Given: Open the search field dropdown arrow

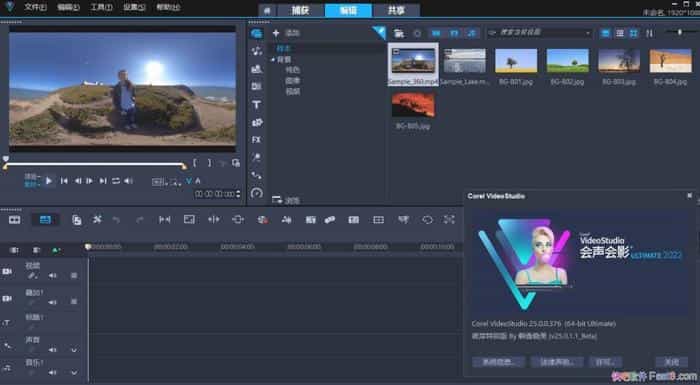Looking at the screenshot, I should pos(588,33).
